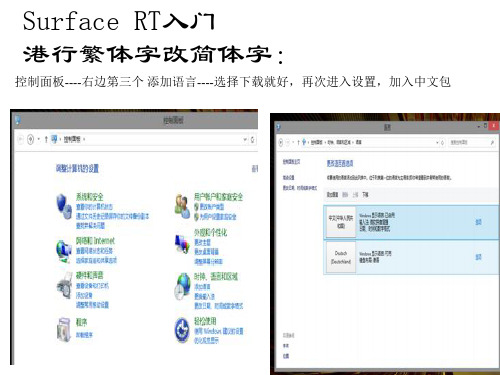Open the User Accounts people icon
500x375 pixels.
pyautogui.click(x=182, y=206)
